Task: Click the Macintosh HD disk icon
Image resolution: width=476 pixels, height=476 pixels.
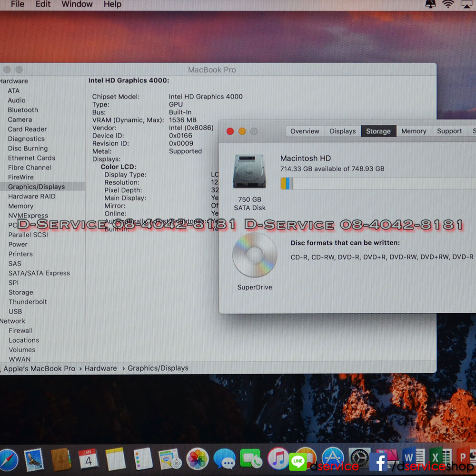Action: tap(249, 171)
